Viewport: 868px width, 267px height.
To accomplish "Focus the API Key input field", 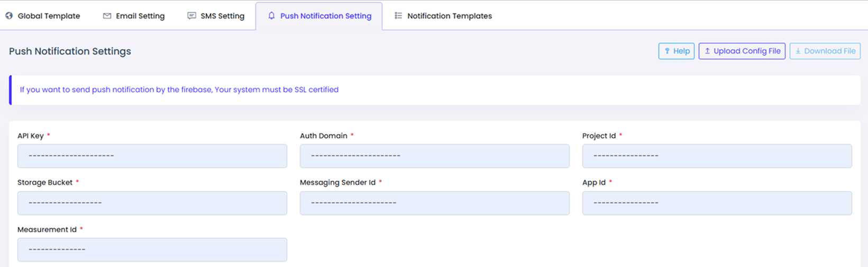I will tap(152, 156).
